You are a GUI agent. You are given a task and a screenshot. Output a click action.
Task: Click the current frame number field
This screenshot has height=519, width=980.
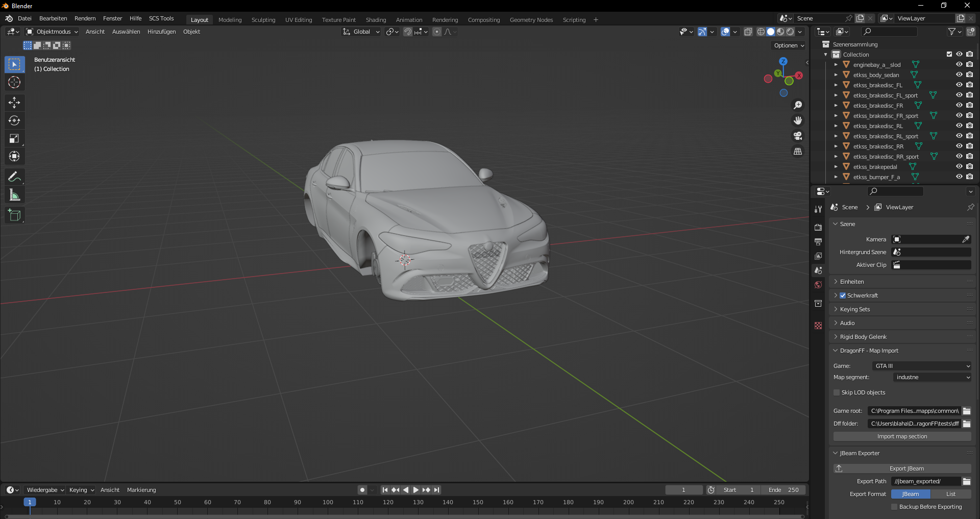pos(683,490)
